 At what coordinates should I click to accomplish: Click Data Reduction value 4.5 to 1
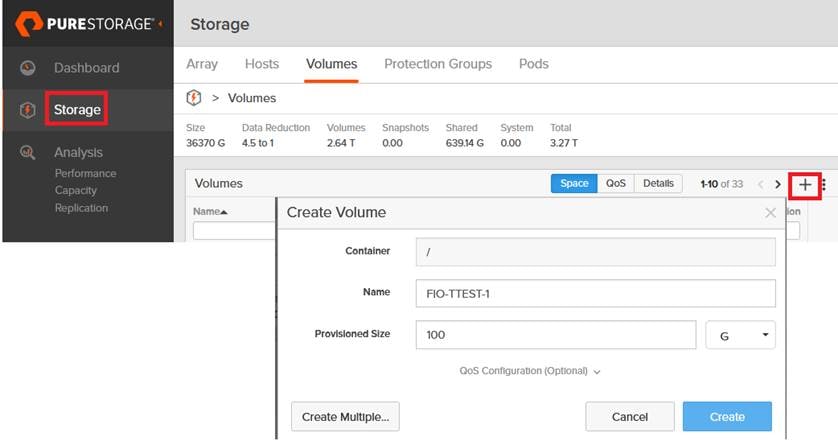click(x=258, y=143)
